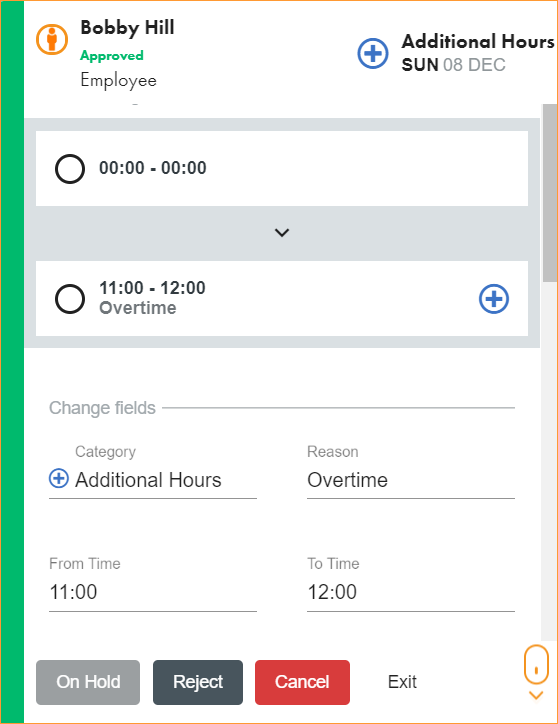Click the Bobby Hill name heading
Viewport: 558px width, 724px height.
(127, 28)
